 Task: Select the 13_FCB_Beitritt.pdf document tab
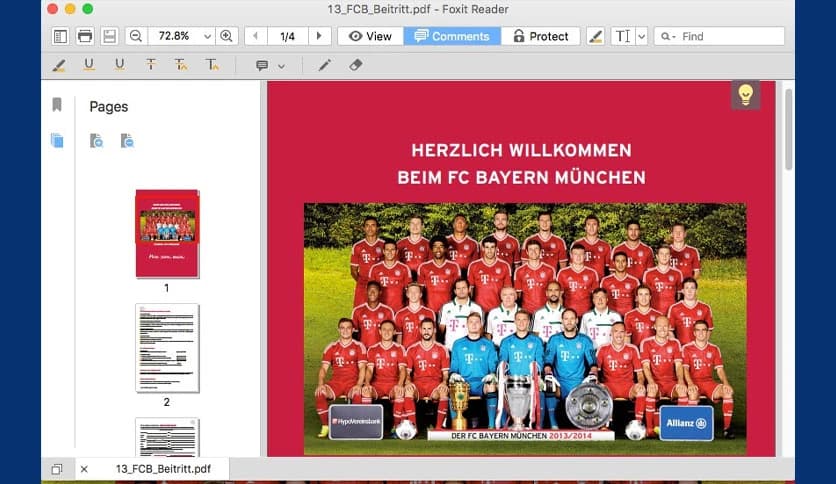point(163,468)
